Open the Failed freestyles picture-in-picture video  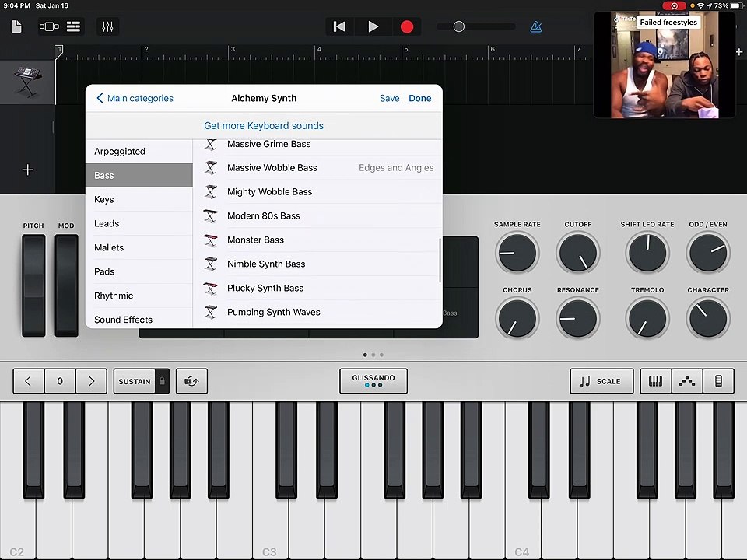[x=665, y=65]
